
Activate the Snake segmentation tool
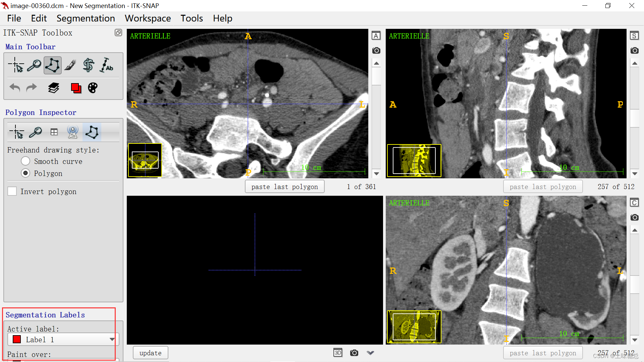(x=89, y=65)
